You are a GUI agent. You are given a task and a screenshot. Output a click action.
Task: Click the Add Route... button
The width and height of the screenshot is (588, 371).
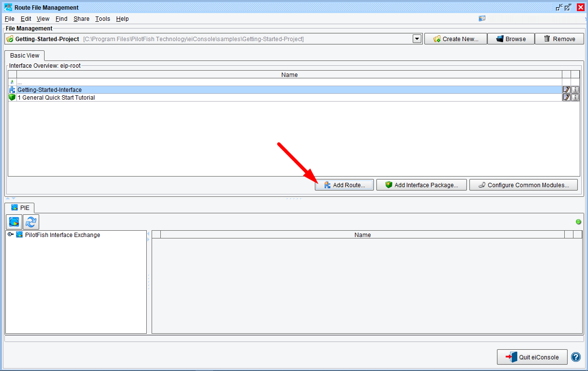tap(344, 185)
